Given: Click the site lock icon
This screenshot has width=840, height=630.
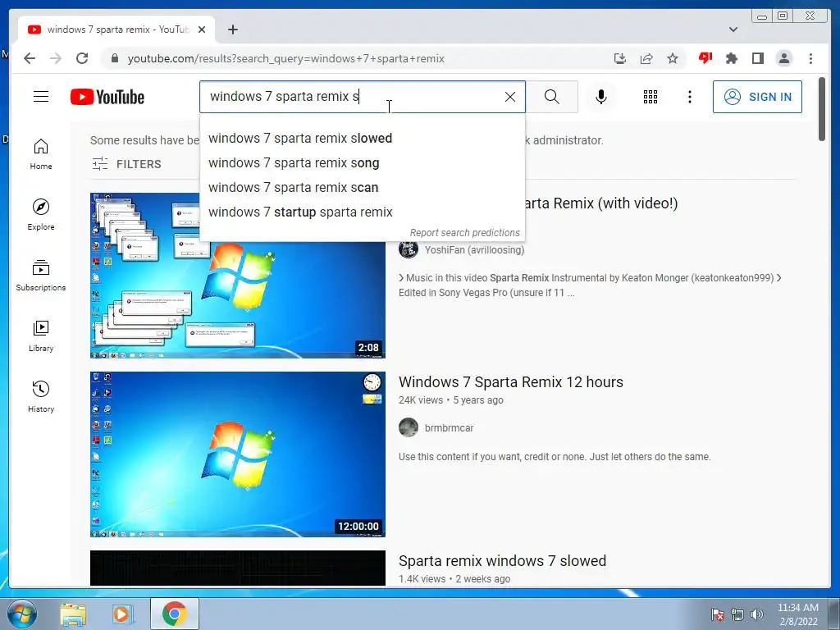Looking at the screenshot, I should [115, 58].
